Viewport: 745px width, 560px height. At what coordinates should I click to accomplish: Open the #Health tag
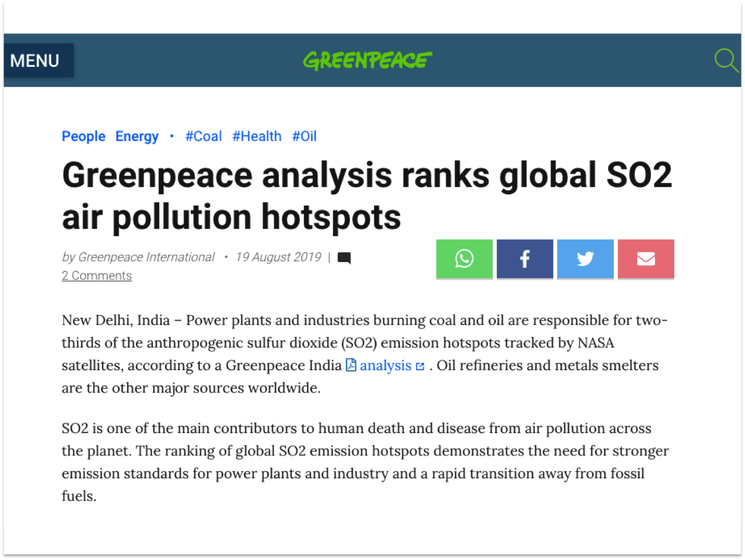click(256, 136)
